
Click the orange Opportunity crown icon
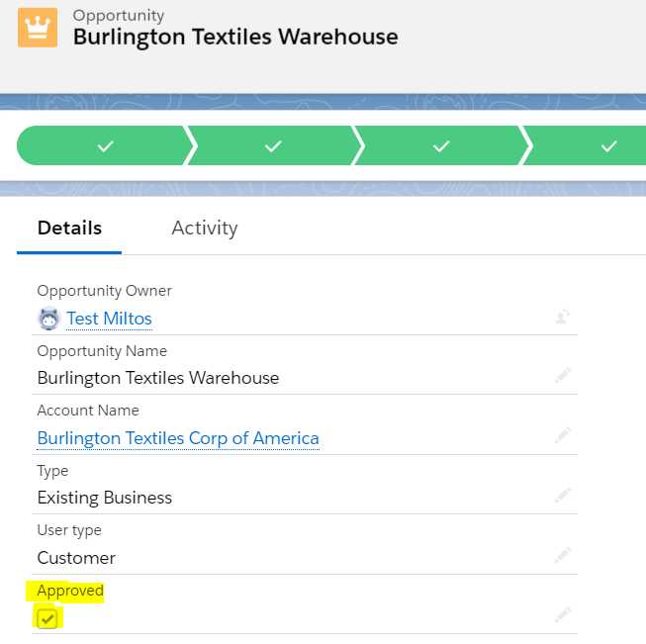[38, 28]
